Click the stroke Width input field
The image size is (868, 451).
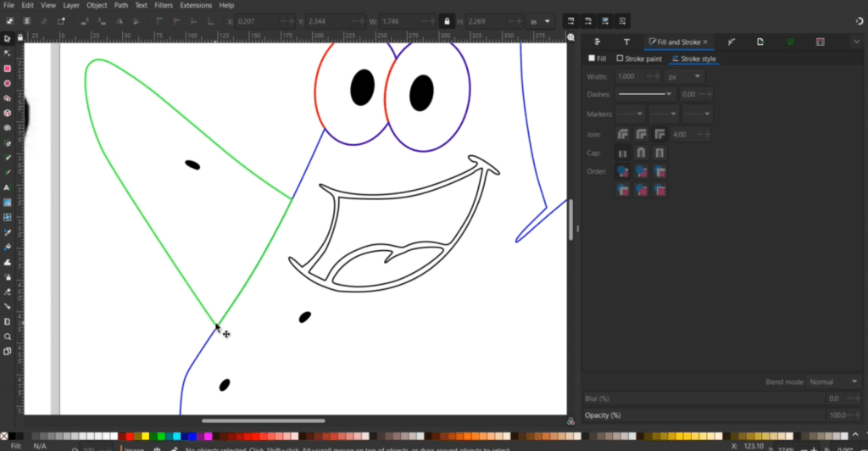click(629, 77)
